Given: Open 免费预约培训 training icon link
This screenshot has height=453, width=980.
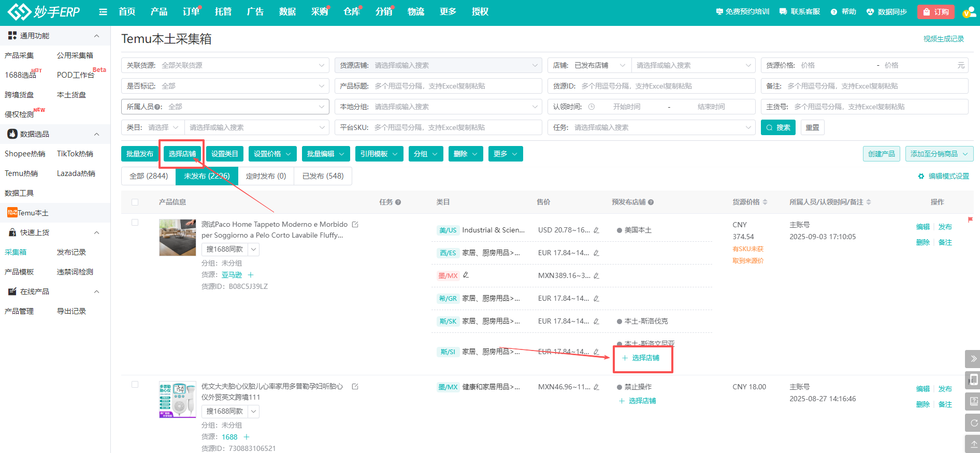Looking at the screenshot, I should point(719,11).
